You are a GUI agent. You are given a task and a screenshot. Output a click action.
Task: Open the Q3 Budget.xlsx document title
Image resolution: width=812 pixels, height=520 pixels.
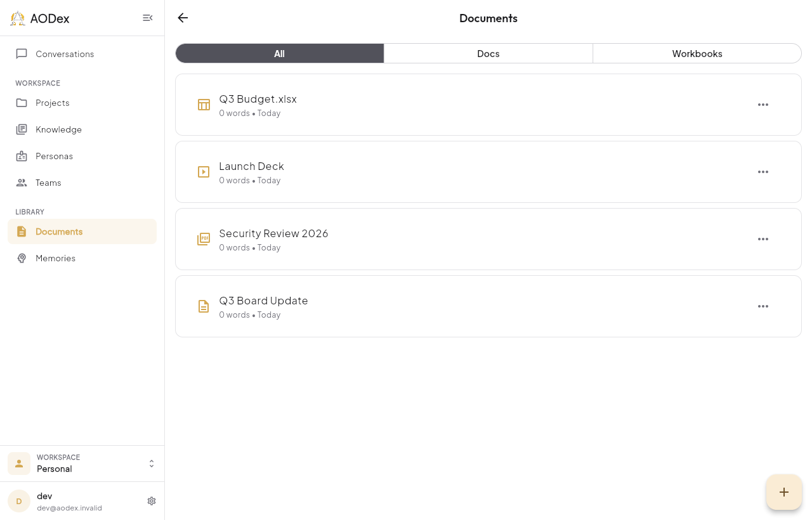point(258,99)
